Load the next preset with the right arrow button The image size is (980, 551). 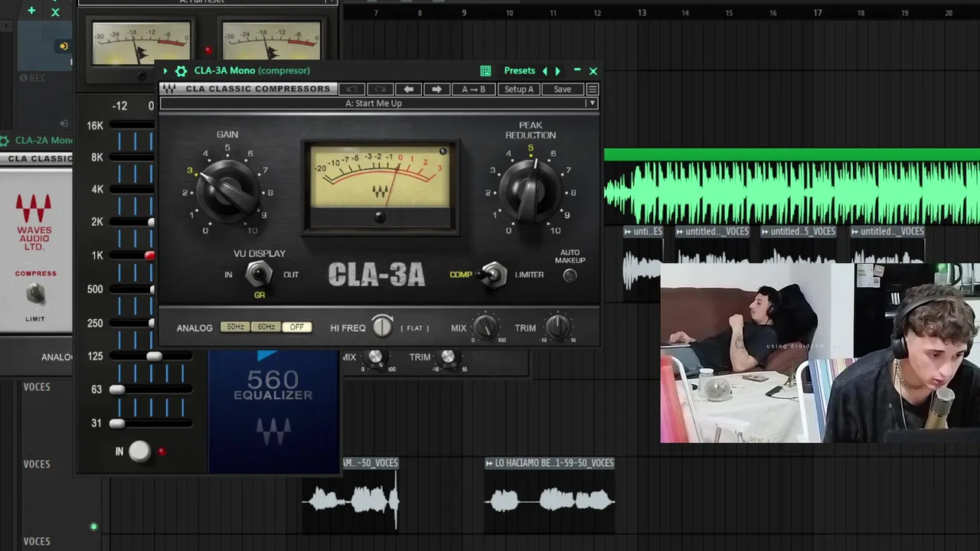pyautogui.click(x=436, y=90)
